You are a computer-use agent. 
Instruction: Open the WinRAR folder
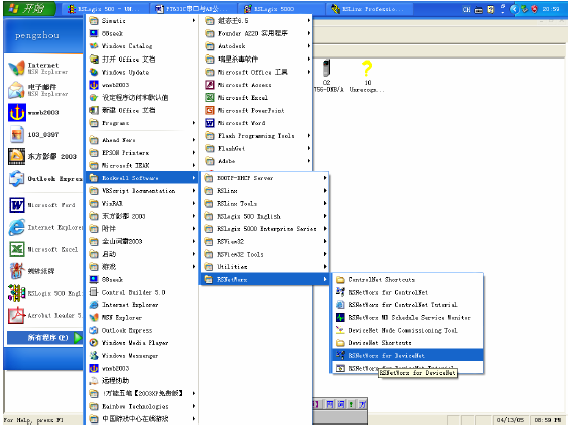(142, 203)
